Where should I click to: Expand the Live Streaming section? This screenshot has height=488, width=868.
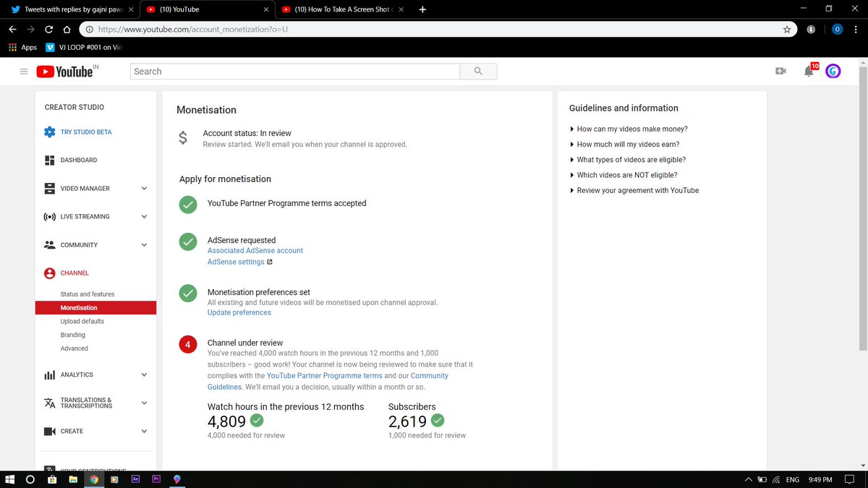[143, 216]
